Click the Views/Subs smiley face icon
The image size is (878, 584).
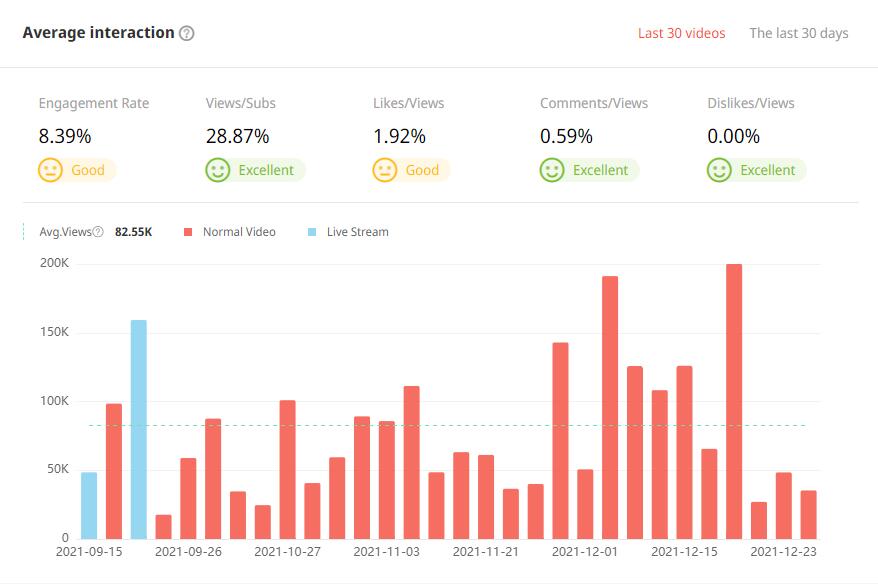[218, 170]
